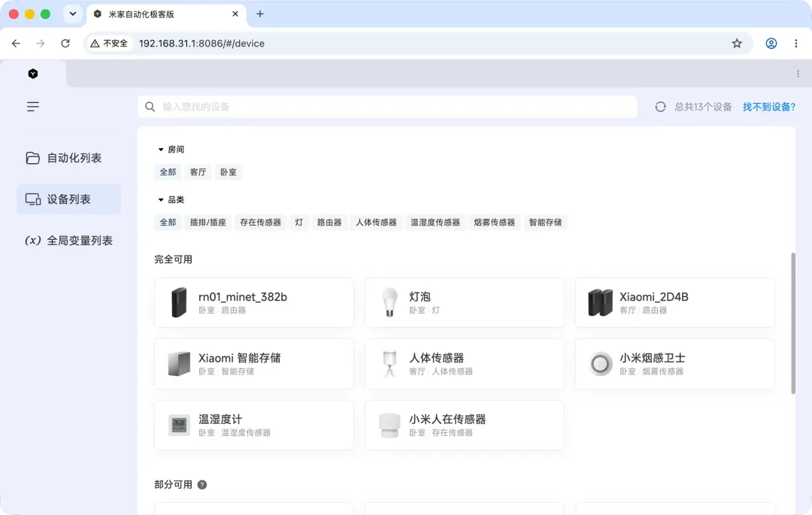Click the refresh device list icon
The height and width of the screenshot is (515, 812).
660,107
